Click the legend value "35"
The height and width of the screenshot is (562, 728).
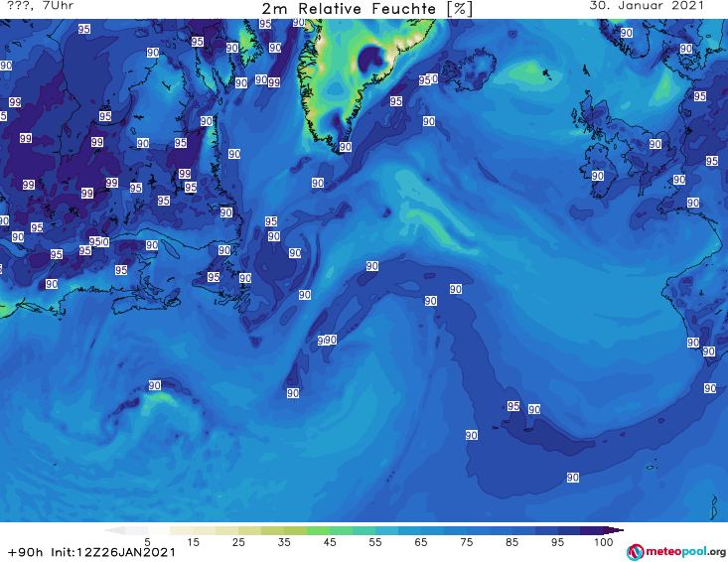point(284,542)
